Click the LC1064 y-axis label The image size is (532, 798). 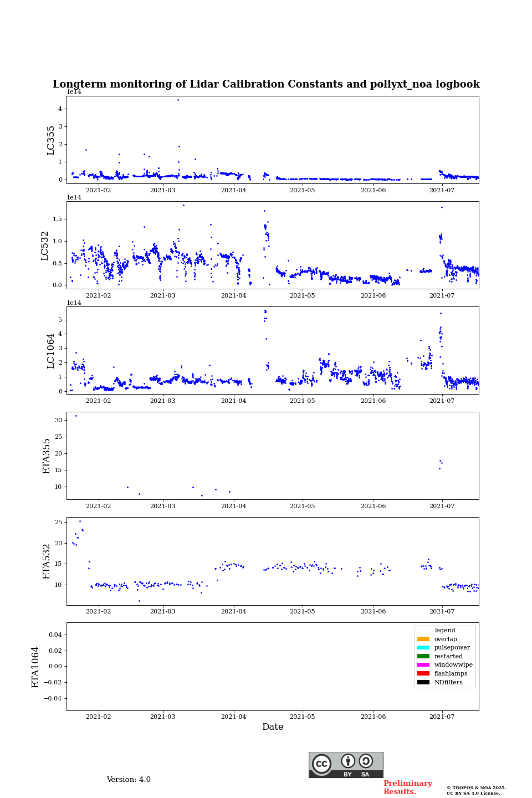[x=51, y=351]
